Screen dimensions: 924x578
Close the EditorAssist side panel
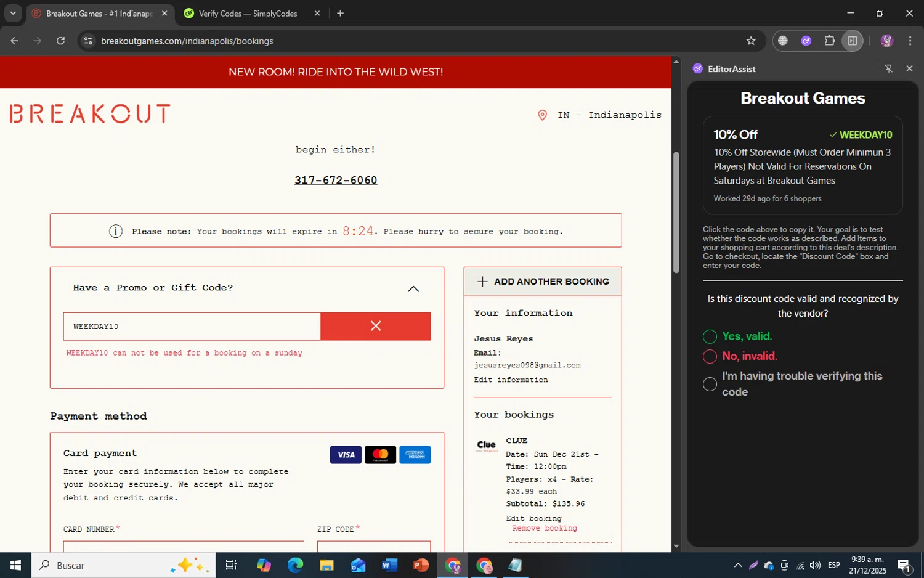click(x=909, y=68)
